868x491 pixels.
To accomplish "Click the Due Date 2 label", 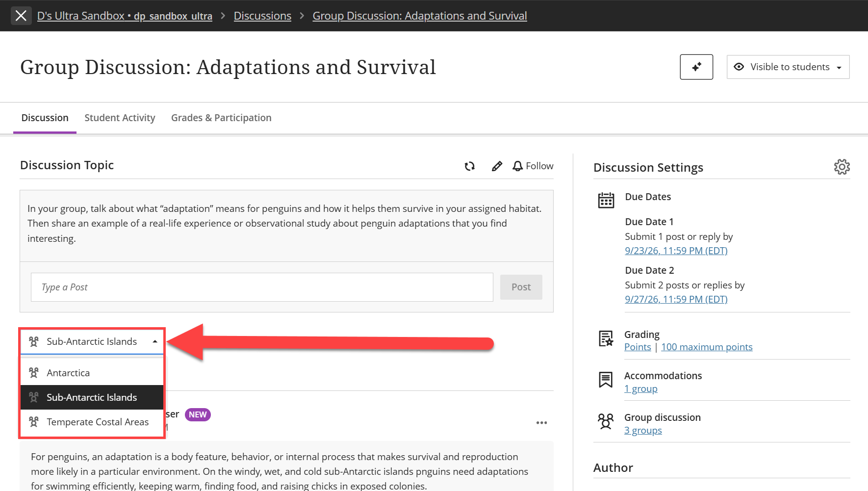I will [x=649, y=270].
